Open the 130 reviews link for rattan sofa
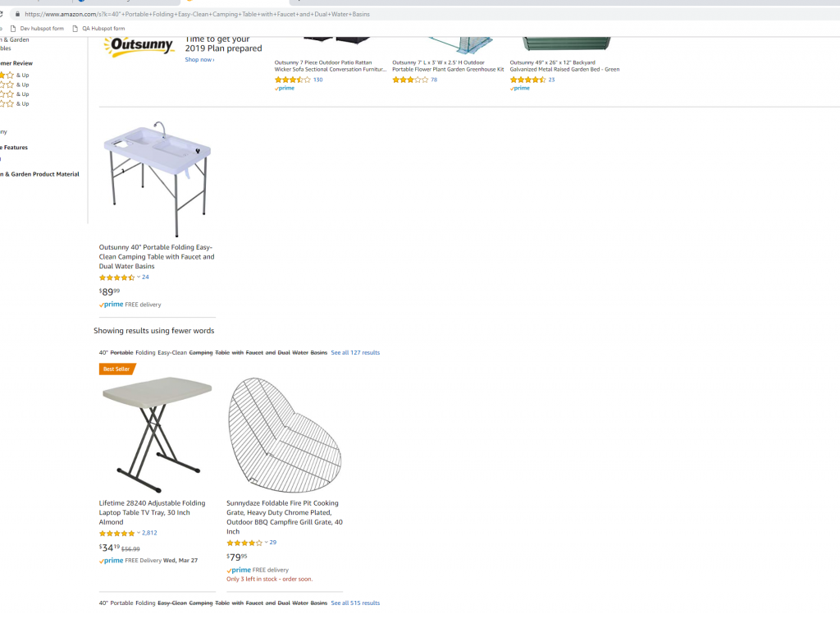This screenshot has height=619, width=840. pos(318,80)
